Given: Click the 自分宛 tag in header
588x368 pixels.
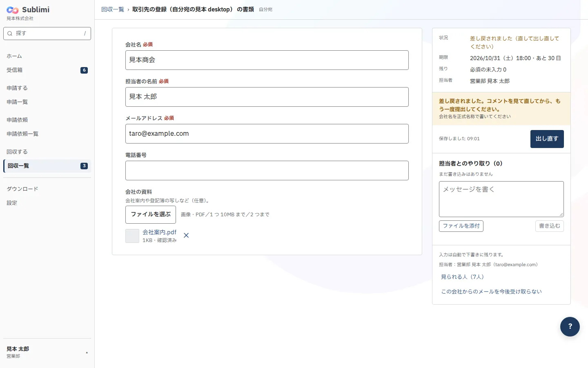Looking at the screenshot, I should pyautogui.click(x=266, y=10).
